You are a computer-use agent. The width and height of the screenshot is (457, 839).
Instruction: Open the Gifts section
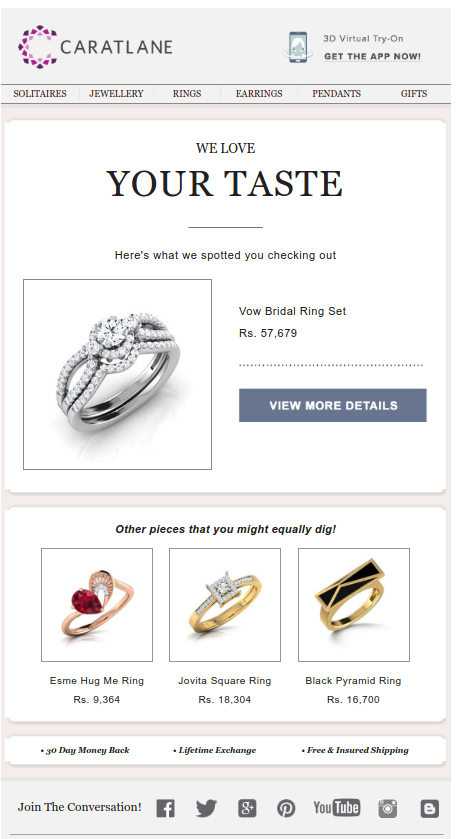coord(414,94)
